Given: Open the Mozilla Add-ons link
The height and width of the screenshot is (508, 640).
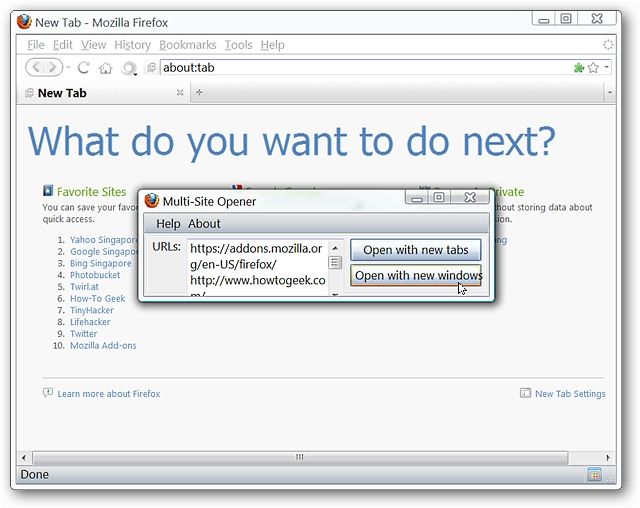Looking at the screenshot, I should [103, 346].
